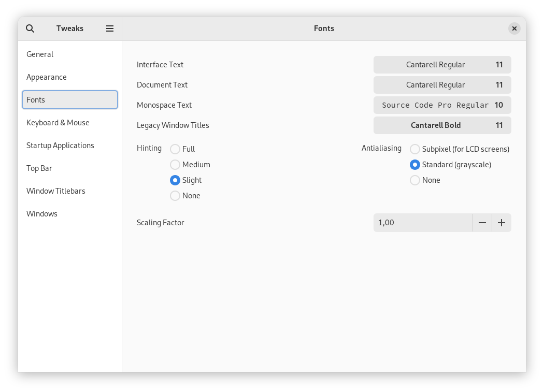The width and height of the screenshot is (544, 392).
Task: Change the Source Code Pro monospace font
Action: point(442,105)
